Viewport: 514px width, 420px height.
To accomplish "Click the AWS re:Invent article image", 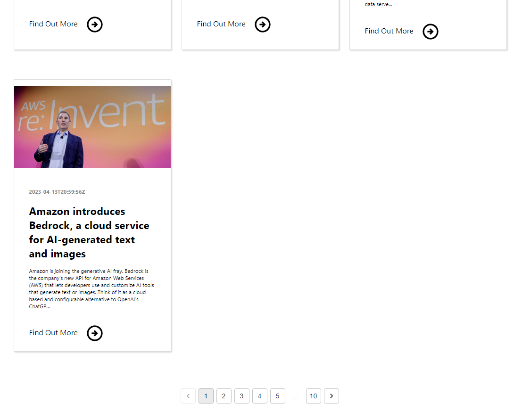I will click(x=92, y=127).
